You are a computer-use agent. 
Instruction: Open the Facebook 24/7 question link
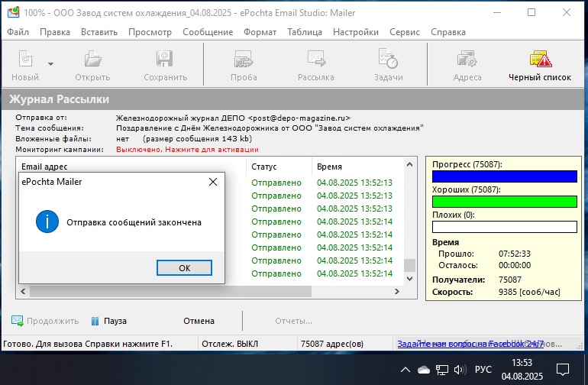(470, 344)
